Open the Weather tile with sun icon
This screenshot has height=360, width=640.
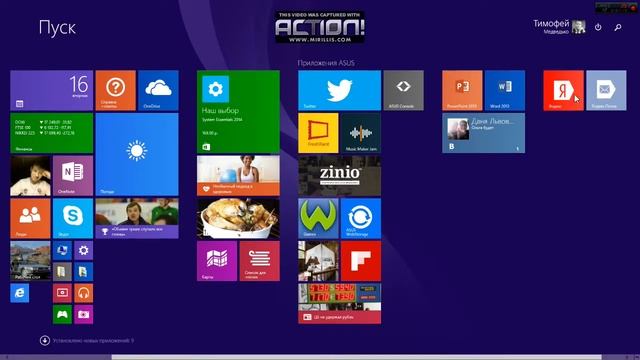137,154
